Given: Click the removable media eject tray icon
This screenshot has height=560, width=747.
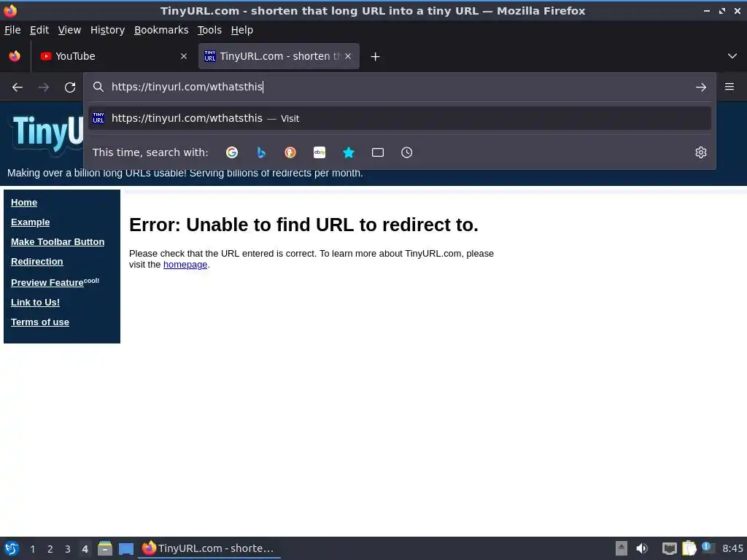Looking at the screenshot, I should pos(622,548).
